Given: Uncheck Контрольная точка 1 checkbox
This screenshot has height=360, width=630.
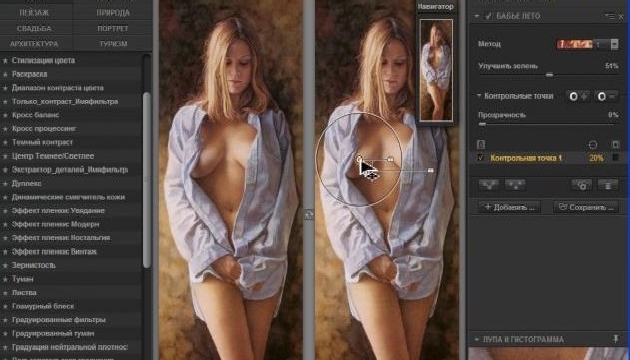Looking at the screenshot, I should 481,158.
